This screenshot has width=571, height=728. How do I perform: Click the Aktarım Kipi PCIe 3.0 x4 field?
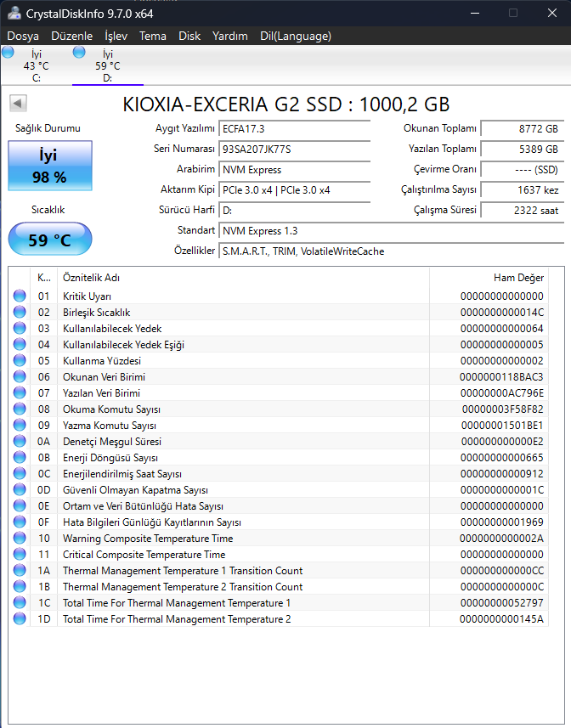(x=294, y=190)
